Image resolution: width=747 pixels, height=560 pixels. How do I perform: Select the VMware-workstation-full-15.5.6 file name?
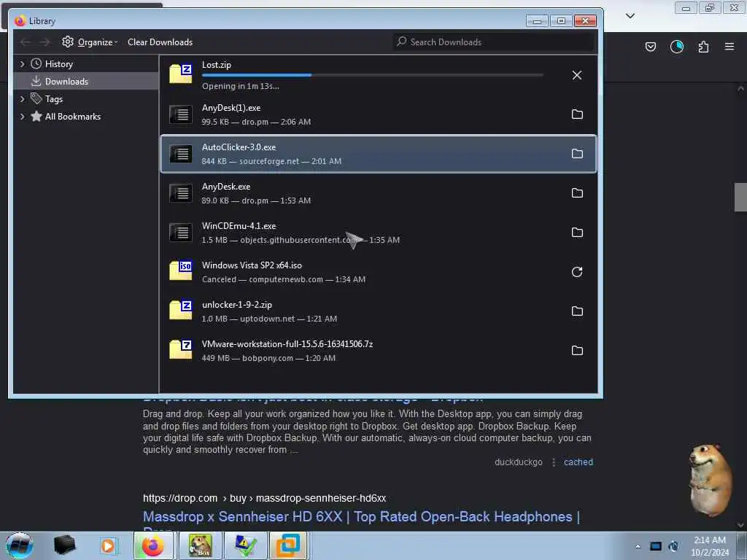(x=287, y=344)
